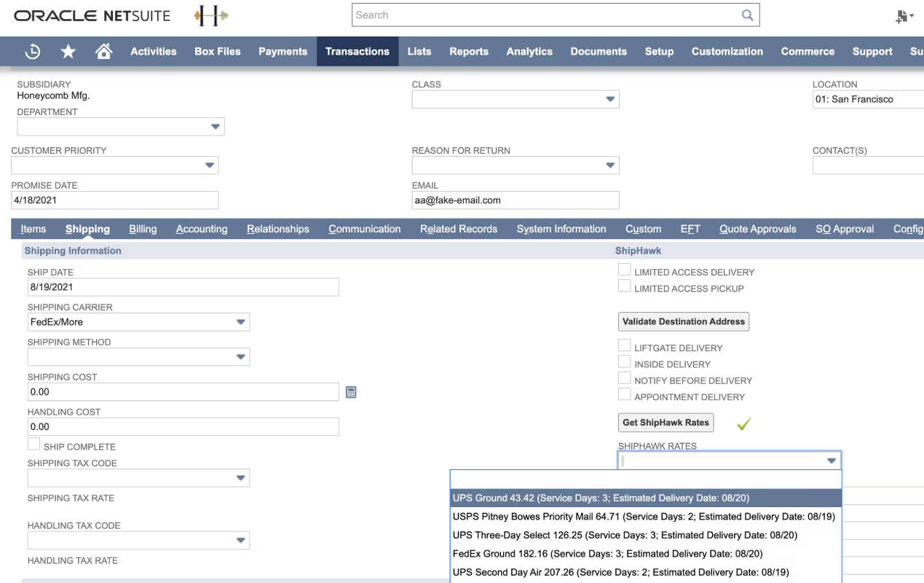Open the Box Files menu

click(x=218, y=51)
